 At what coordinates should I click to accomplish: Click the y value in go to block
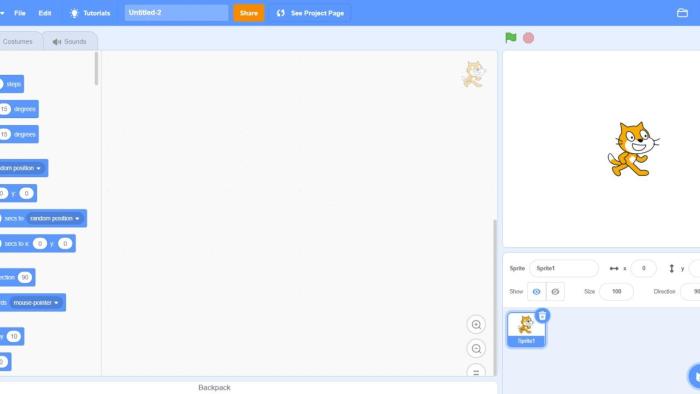(x=26, y=193)
